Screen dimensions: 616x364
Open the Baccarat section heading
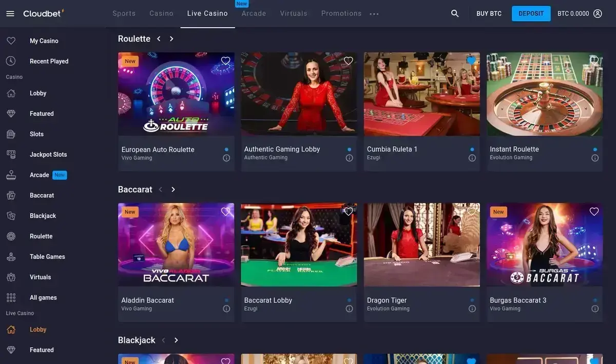[x=135, y=190]
